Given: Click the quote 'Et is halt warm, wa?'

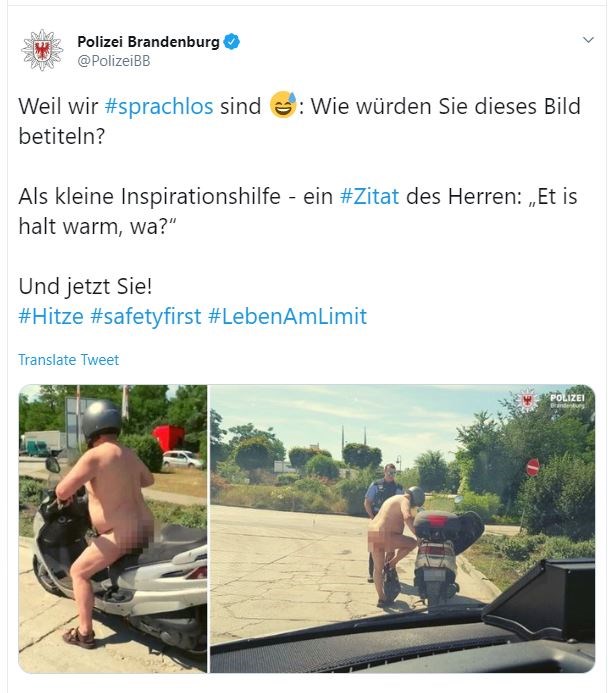Looking at the screenshot, I should pos(298,211).
